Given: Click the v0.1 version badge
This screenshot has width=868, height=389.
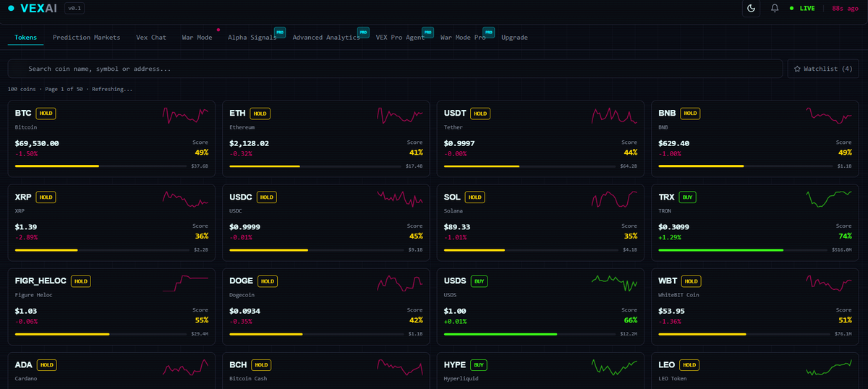Looking at the screenshot, I should (x=75, y=8).
